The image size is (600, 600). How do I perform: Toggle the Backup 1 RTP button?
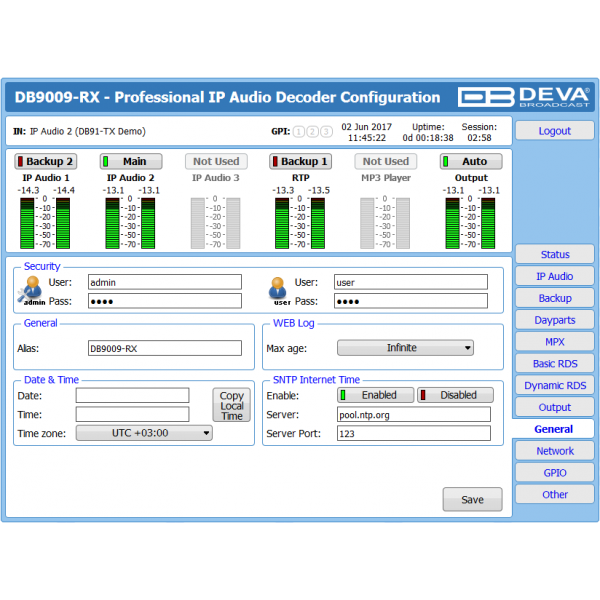click(x=300, y=161)
